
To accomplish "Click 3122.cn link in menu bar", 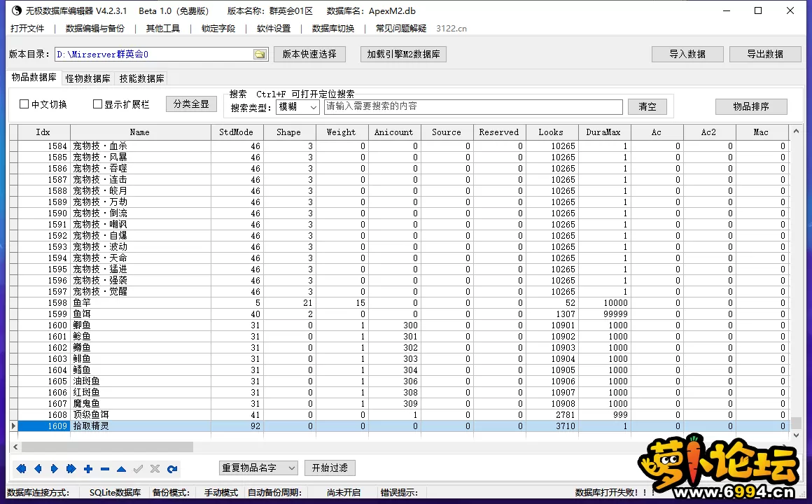I will tap(451, 29).
